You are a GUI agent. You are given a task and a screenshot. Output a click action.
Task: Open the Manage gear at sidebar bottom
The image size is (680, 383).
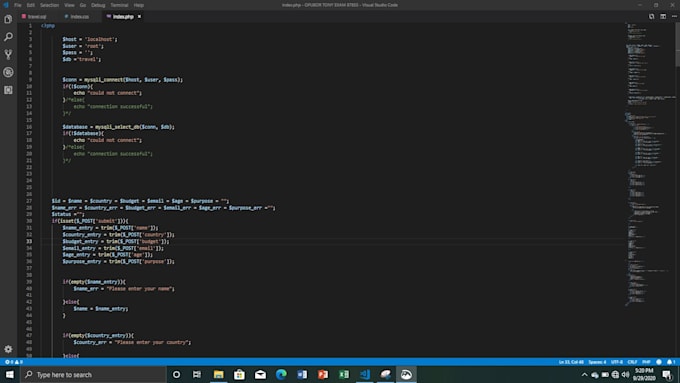pos(8,349)
